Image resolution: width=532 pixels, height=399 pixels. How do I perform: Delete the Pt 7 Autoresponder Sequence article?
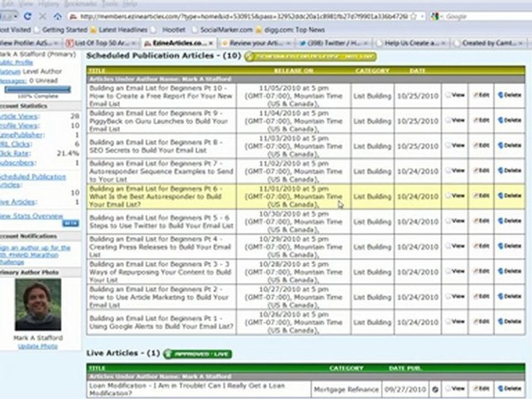510,170
